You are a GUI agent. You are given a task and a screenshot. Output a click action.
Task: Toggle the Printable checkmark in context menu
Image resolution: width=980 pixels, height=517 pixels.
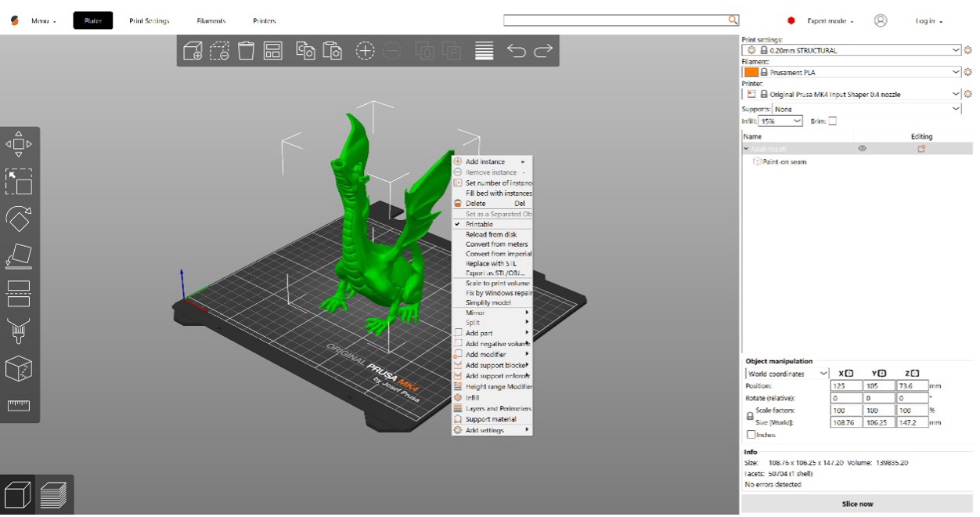tap(458, 224)
